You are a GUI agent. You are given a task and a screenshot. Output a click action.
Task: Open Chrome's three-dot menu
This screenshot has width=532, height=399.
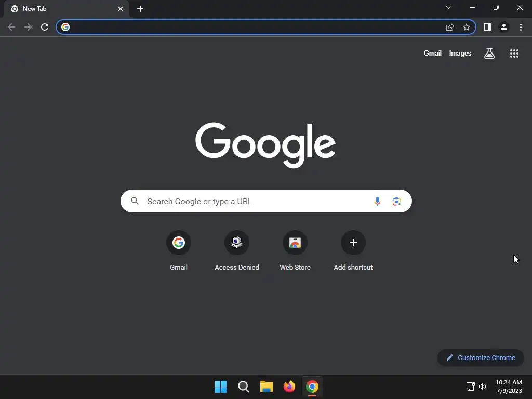(521, 27)
